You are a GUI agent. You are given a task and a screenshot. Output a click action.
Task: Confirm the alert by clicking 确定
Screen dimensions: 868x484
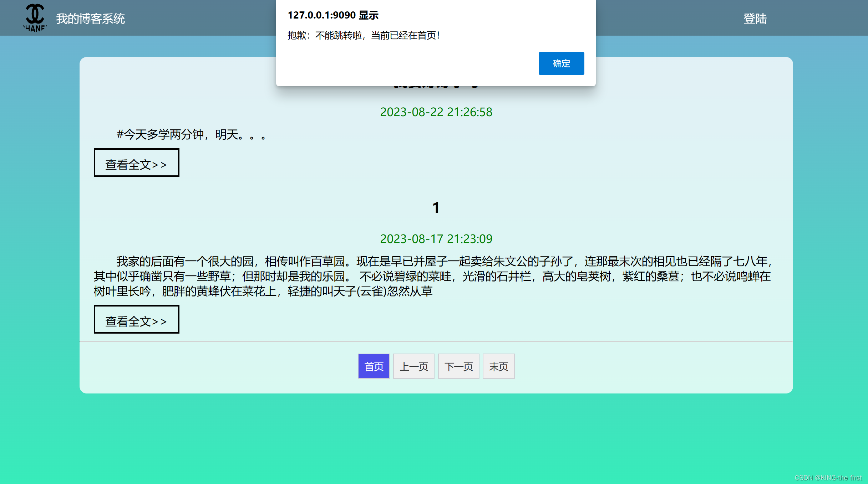coord(561,63)
